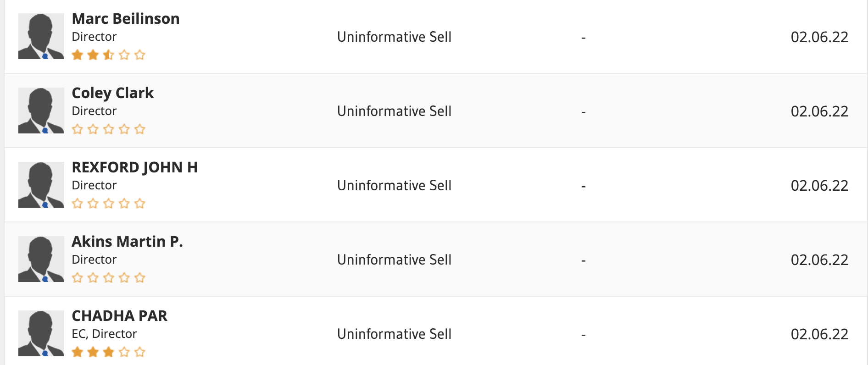Open REXFORD JOHN H name link
This screenshot has height=365, width=868.
(x=135, y=167)
